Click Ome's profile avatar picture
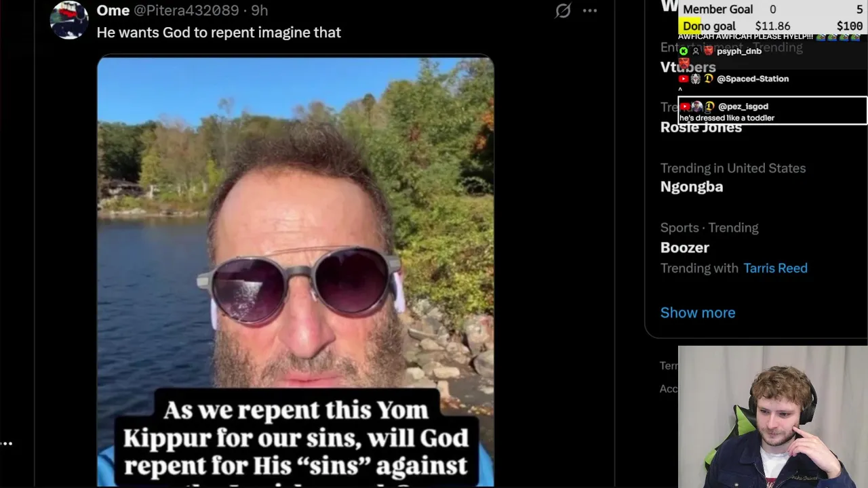The image size is (868, 488). (69, 20)
